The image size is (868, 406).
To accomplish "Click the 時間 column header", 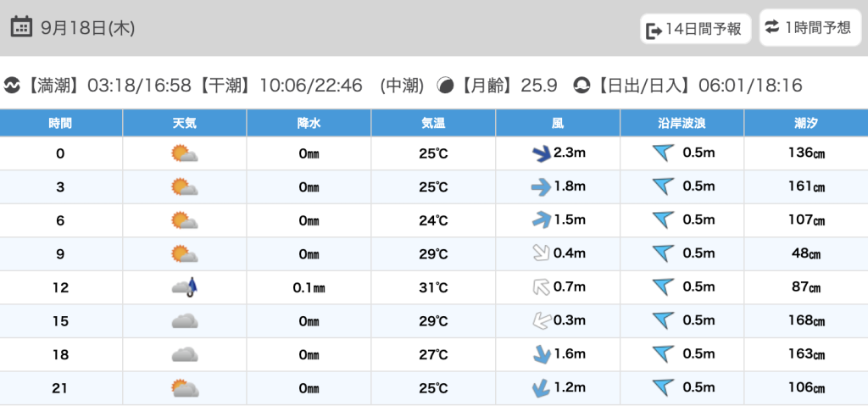I will [x=60, y=123].
